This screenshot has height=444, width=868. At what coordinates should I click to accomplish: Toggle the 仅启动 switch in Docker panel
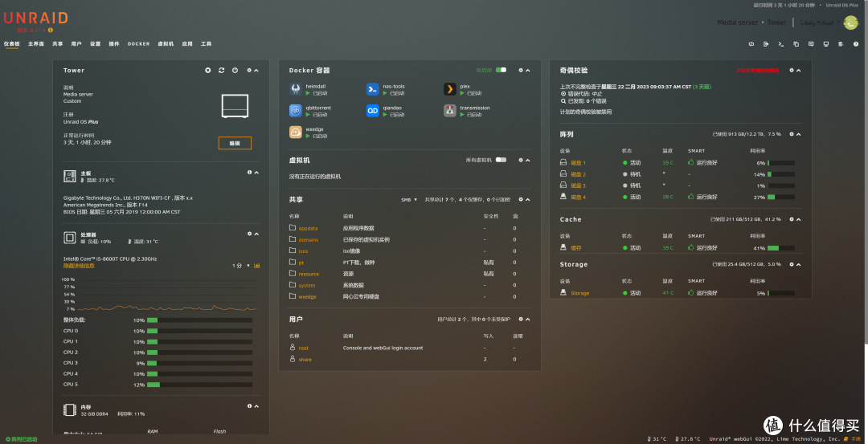(501, 70)
